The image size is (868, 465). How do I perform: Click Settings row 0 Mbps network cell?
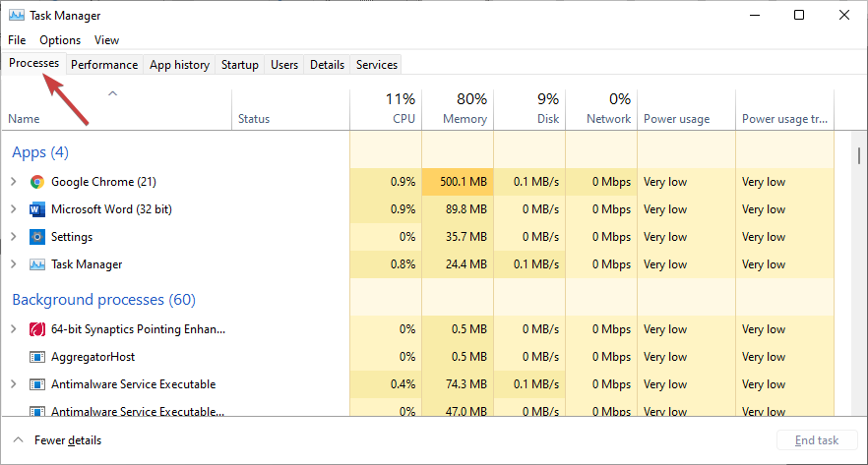(601, 237)
